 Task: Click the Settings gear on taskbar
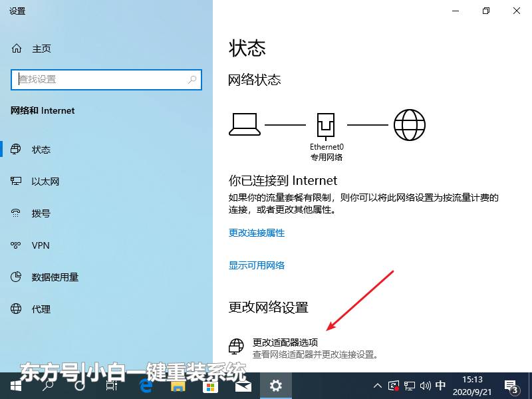pos(275,386)
